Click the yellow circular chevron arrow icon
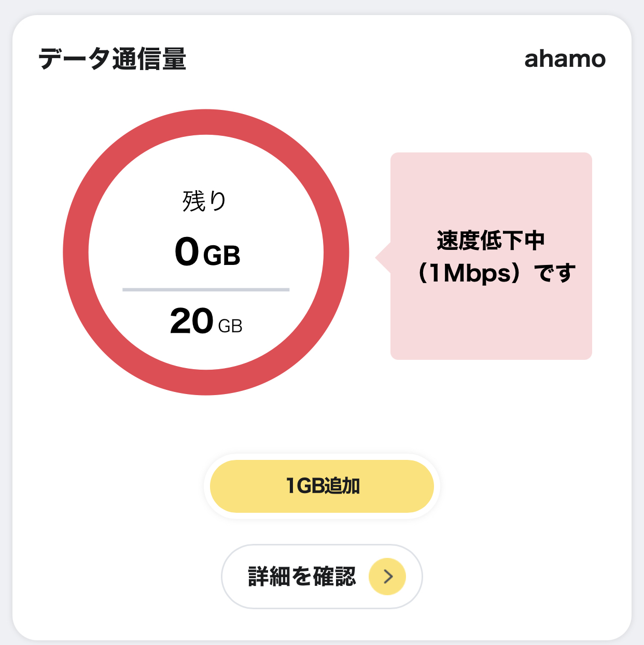 387,576
